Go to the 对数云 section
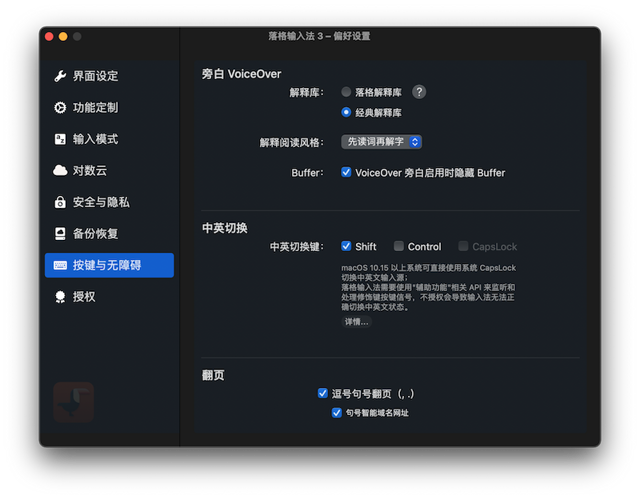This screenshot has height=499, width=640. coord(109,171)
